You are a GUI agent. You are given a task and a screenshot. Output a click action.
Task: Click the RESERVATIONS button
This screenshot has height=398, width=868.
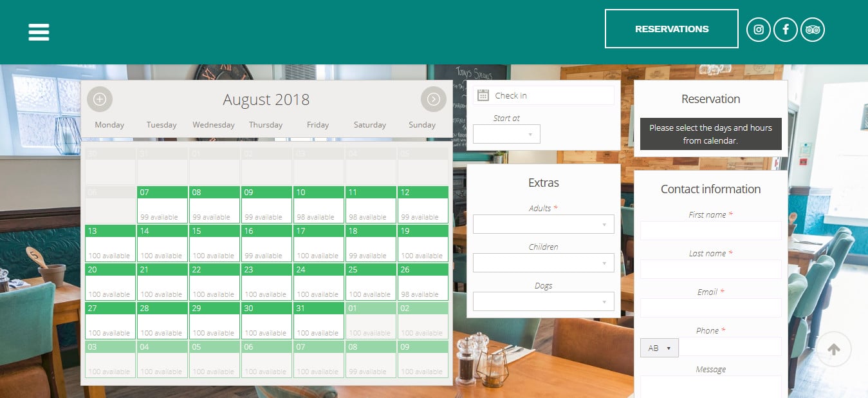coord(672,28)
